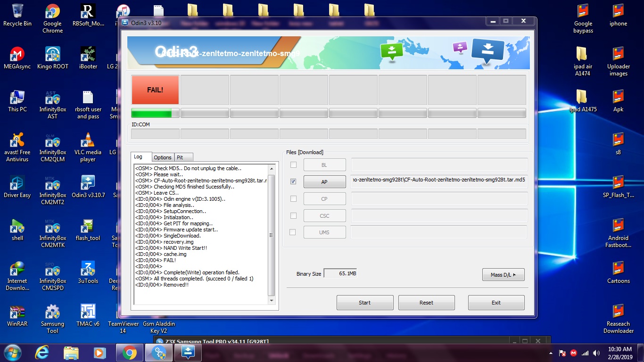Uncheck the AP file checkbox

pos(293,181)
